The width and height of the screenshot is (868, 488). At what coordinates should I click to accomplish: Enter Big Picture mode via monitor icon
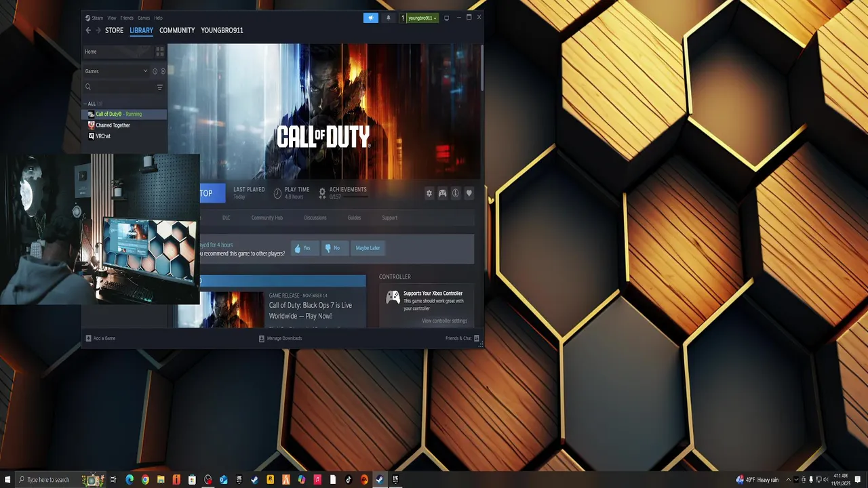click(446, 18)
